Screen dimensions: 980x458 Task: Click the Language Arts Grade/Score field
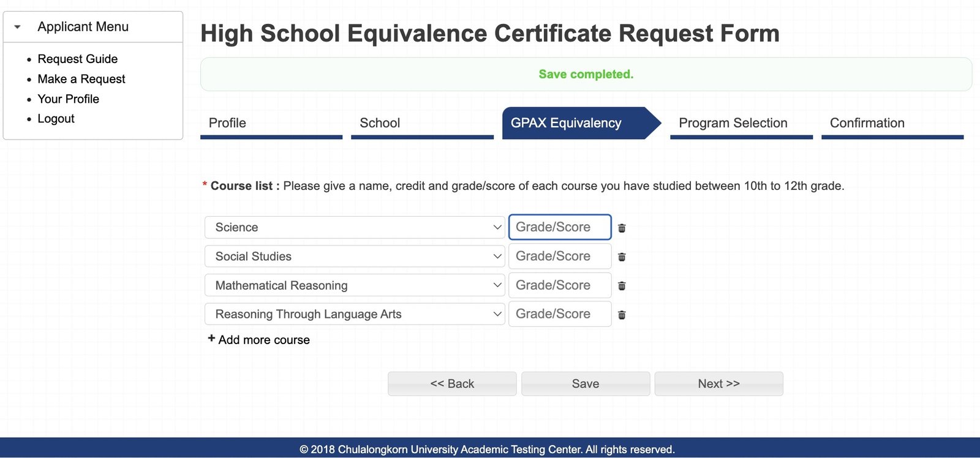click(560, 313)
